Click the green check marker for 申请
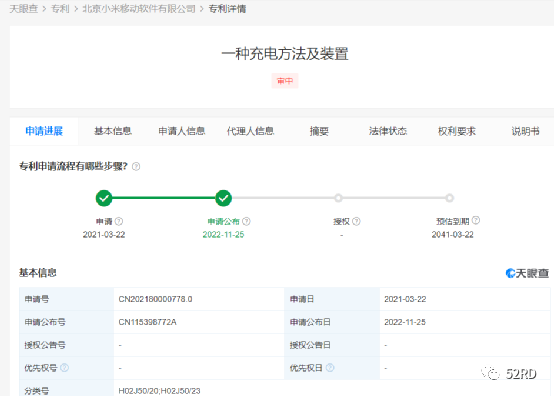 point(104,198)
